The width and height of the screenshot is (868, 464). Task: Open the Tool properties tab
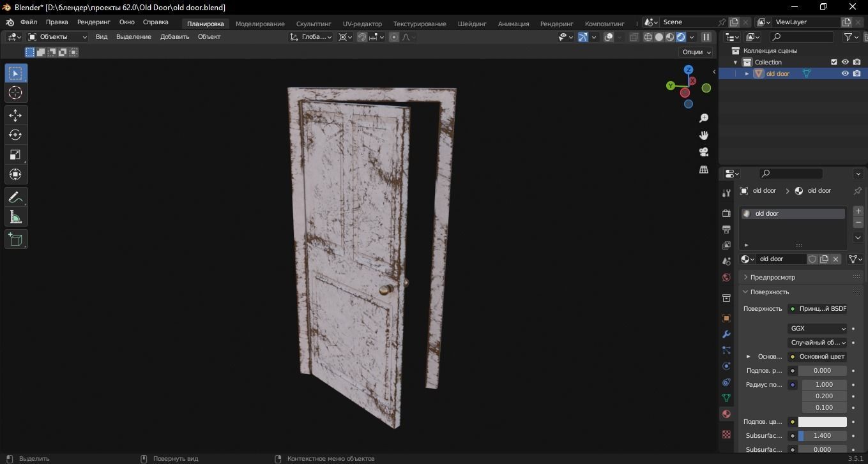pos(726,193)
